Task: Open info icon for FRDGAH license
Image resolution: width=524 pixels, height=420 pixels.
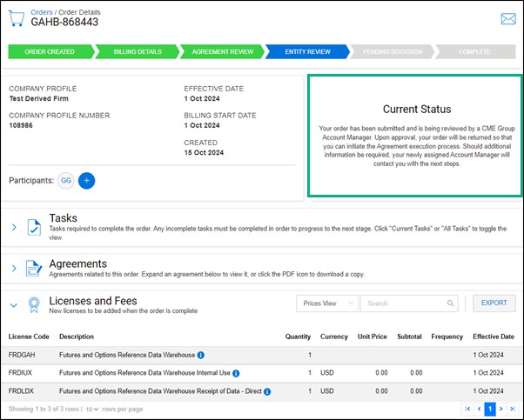Action: (201, 355)
